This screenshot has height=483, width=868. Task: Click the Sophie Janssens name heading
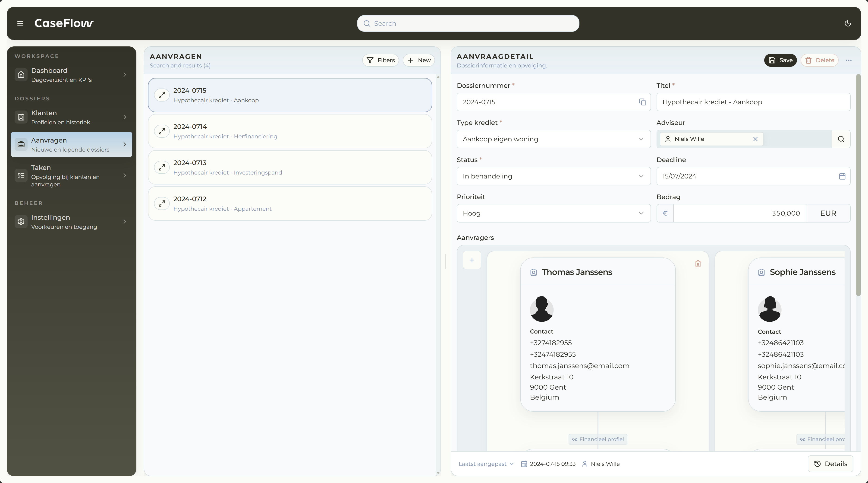coord(802,272)
